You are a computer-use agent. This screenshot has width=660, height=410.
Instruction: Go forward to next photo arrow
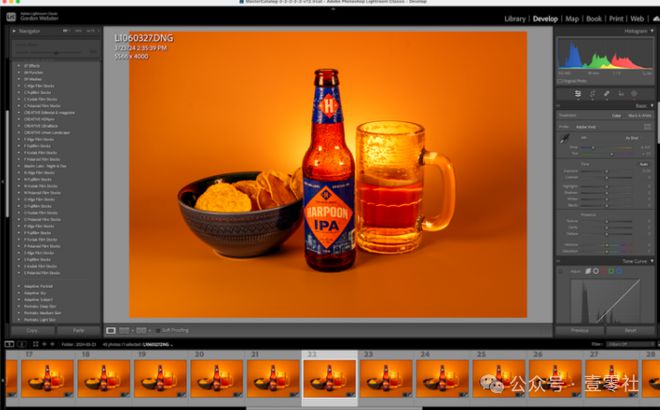[x=52, y=344]
